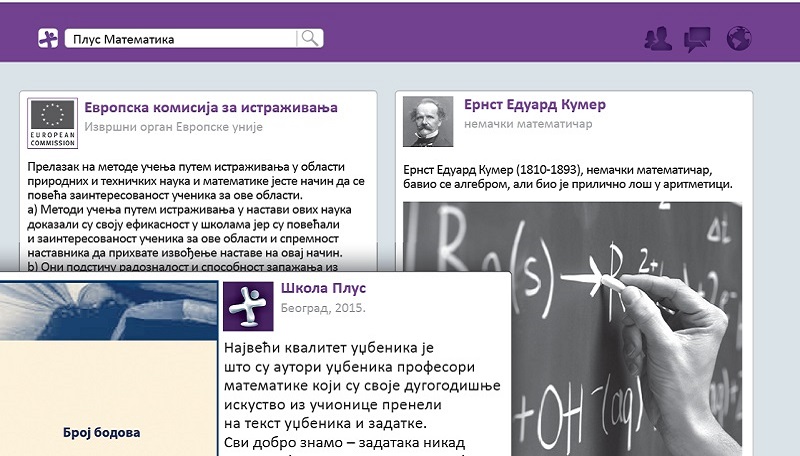
Task: Focus the search field containing Плус Математика
Action: (x=180, y=39)
